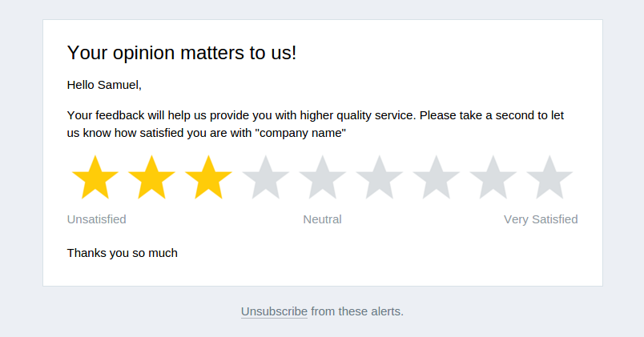The height and width of the screenshot is (337, 644).
Task: Give a seven-star rating
Action: point(436,179)
